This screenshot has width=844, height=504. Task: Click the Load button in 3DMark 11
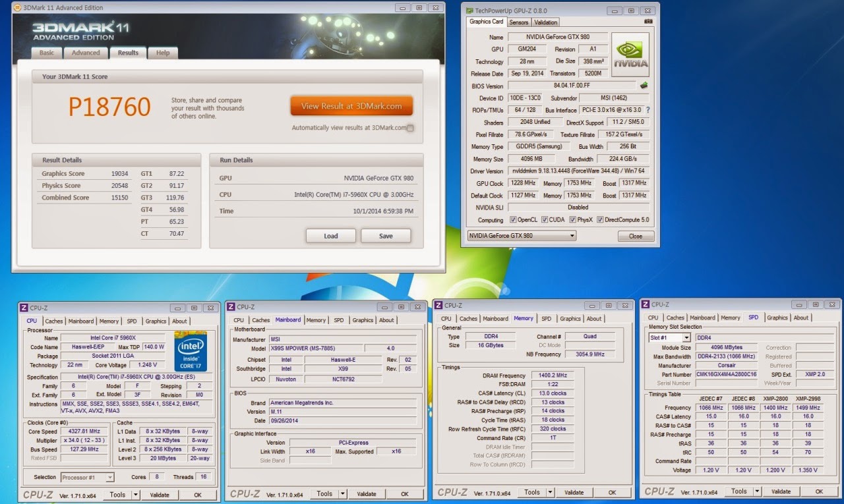tap(331, 236)
